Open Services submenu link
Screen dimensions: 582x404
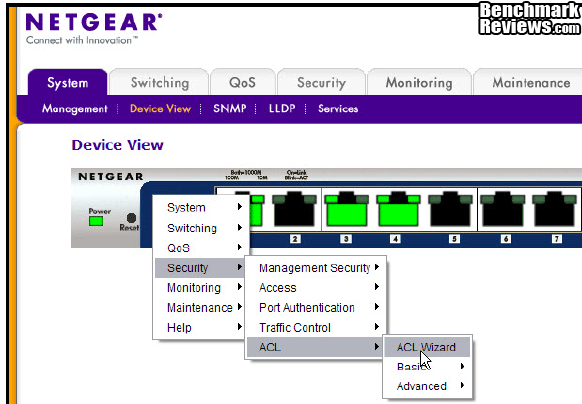click(338, 108)
